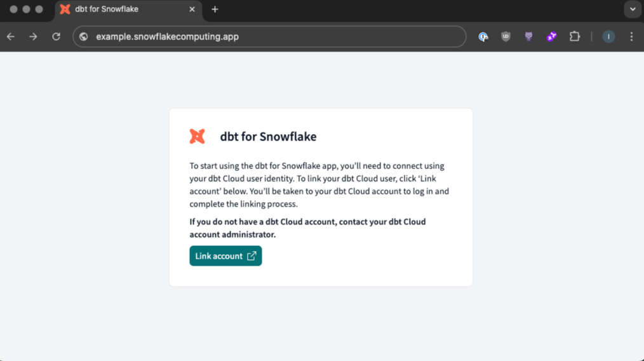The width and height of the screenshot is (644, 361).
Task: Click the dbt logo in the card
Action: tap(198, 136)
